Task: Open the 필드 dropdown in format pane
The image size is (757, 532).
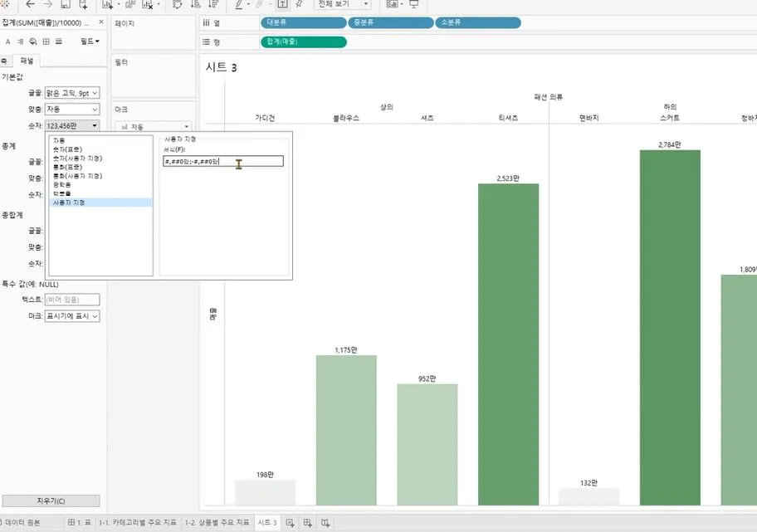Action: tap(90, 41)
